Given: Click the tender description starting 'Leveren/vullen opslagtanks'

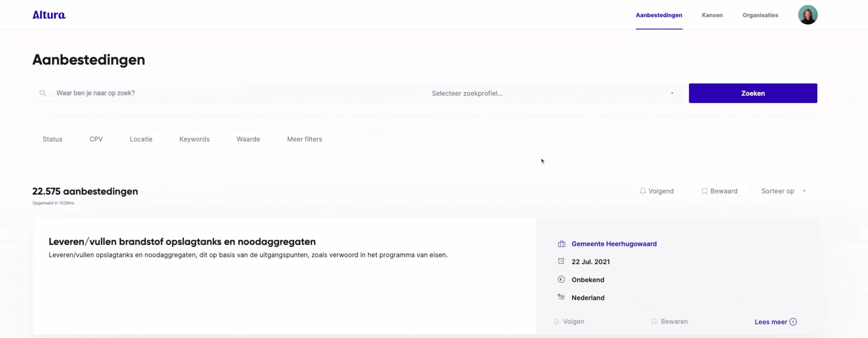Looking at the screenshot, I should 248,255.
